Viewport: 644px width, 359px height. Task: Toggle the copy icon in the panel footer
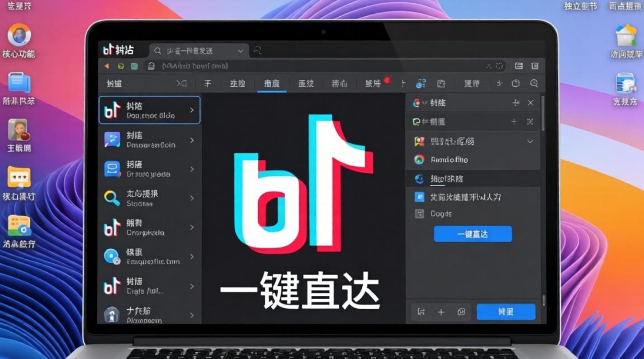[x=461, y=312]
